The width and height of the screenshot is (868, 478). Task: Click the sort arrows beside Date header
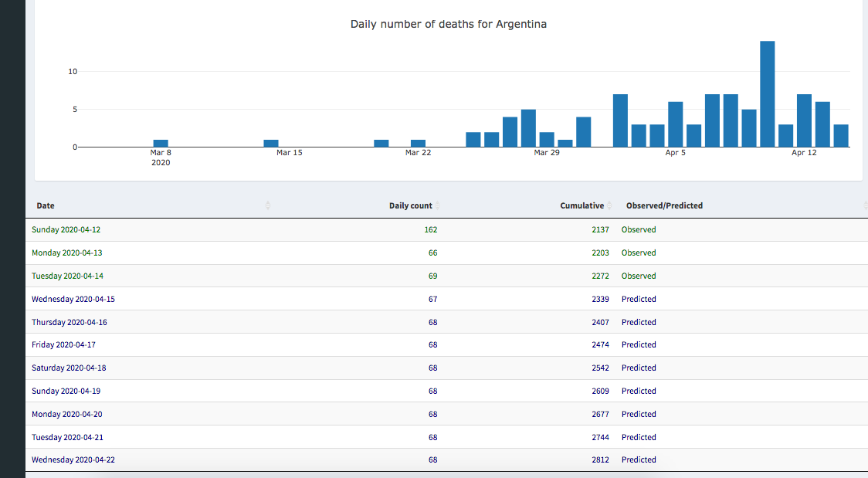tap(268, 205)
